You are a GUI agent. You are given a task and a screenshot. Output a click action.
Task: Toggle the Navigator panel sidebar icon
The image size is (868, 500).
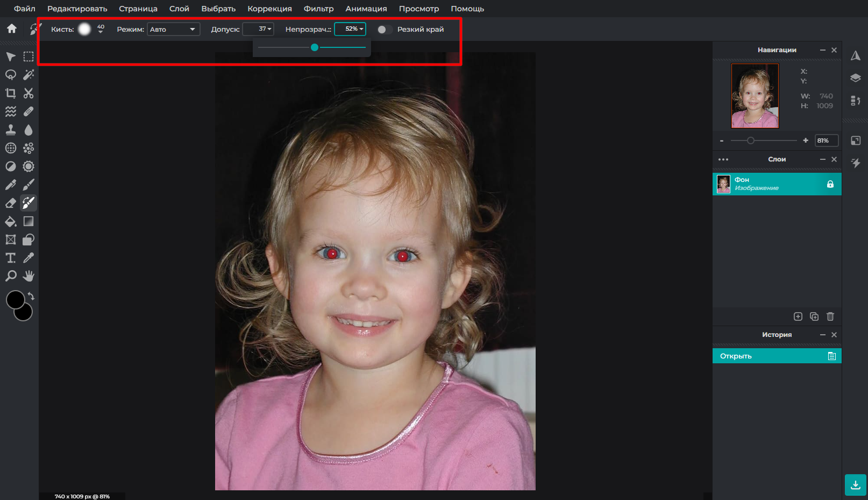point(856,55)
